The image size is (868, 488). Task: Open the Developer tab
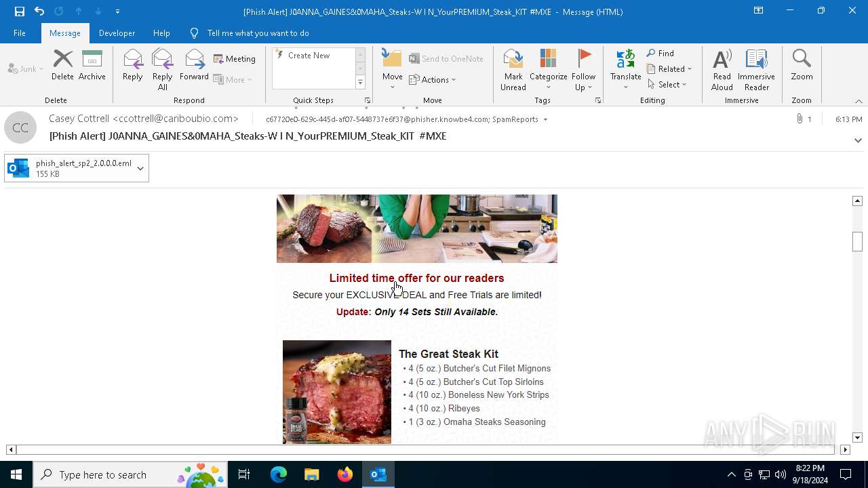(117, 33)
